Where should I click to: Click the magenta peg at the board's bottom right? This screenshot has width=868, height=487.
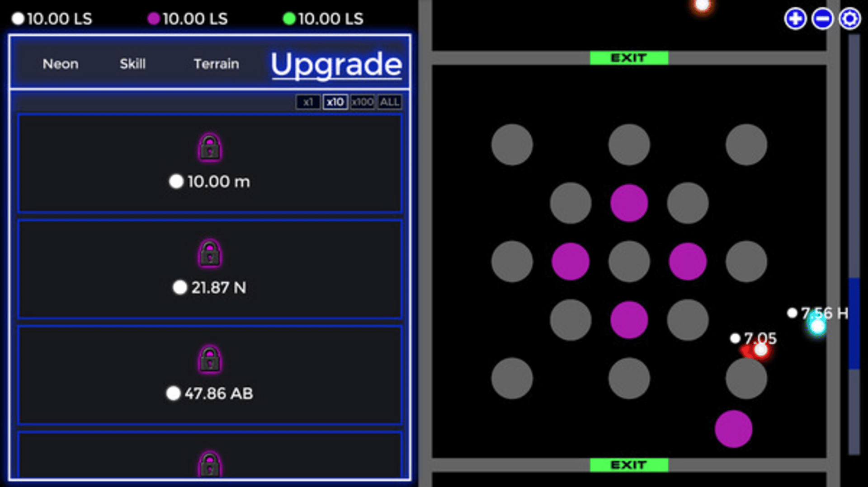[x=733, y=429]
